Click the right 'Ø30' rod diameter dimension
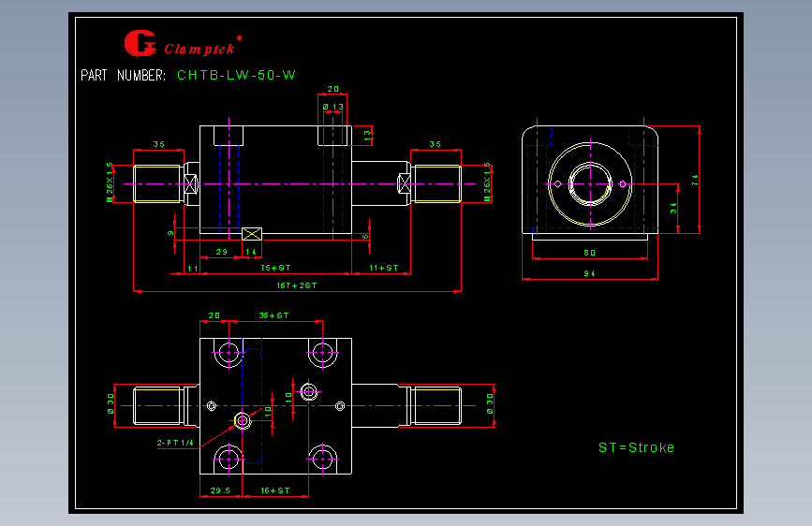The image size is (812, 526). pyautogui.click(x=490, y=403)
